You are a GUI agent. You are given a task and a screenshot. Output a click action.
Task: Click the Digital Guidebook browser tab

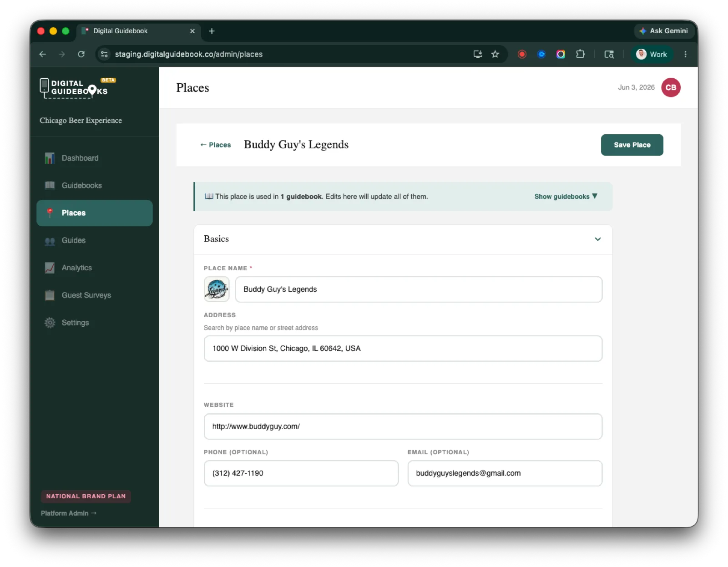tap(138, 31)
